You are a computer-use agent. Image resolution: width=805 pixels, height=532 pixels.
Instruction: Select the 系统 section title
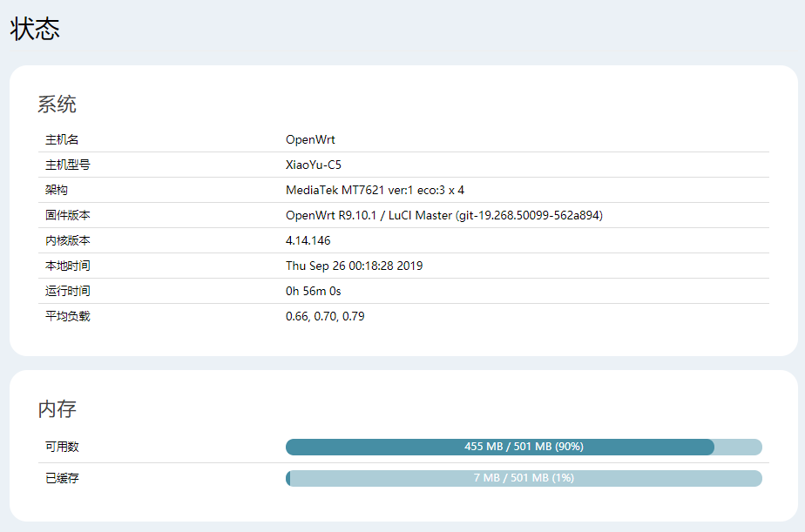coord(57,105)
